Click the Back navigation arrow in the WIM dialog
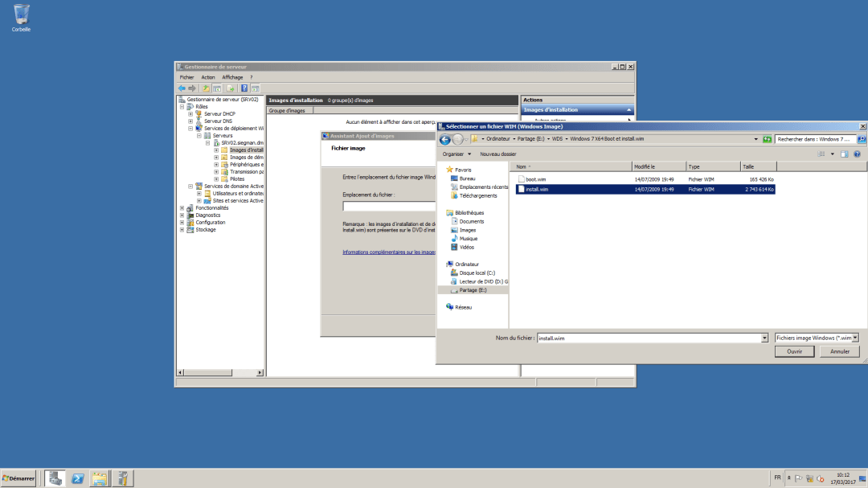This screenshot has height=488, width=868. click(444, 138)
